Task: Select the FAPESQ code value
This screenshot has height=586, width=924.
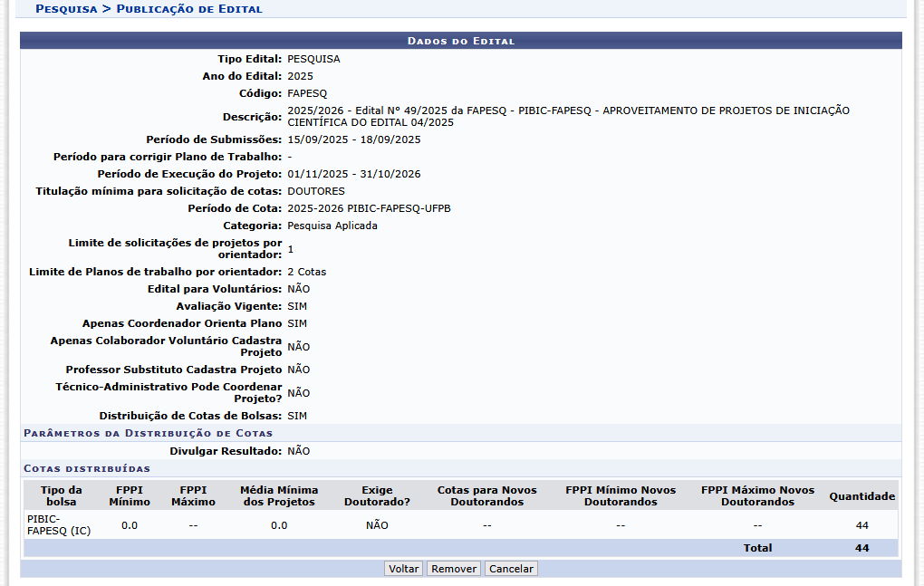Action: pyautogui.click(x=307, y=93)
